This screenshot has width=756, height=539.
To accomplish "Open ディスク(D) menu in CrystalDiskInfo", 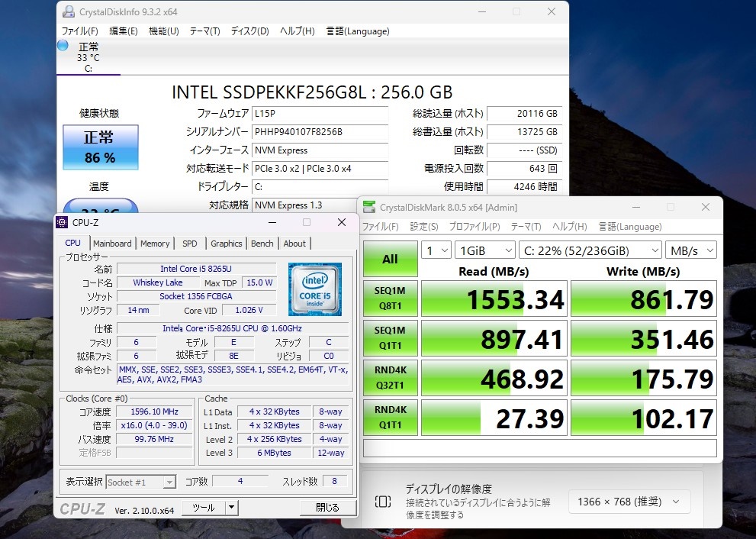I will (249, 31).
